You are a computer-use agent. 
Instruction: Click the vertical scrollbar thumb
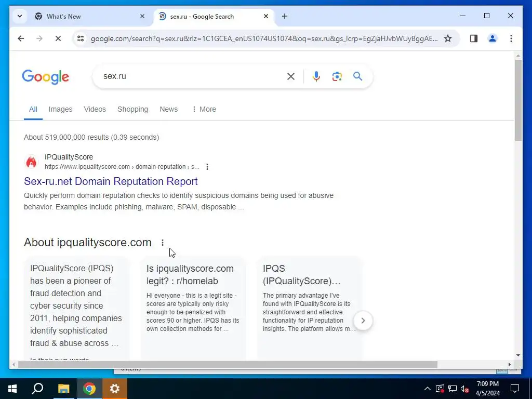coord(518,100)
